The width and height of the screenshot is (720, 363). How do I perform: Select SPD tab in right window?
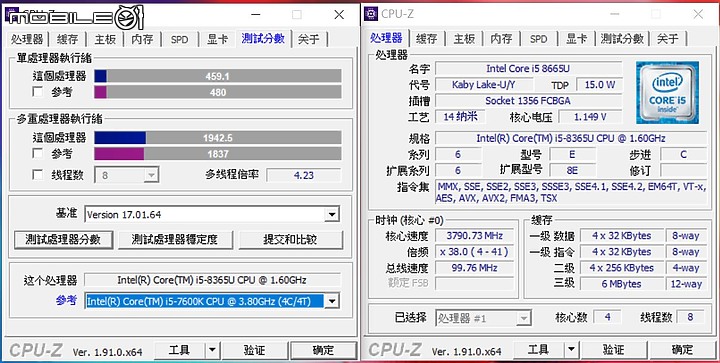(538, 39)
